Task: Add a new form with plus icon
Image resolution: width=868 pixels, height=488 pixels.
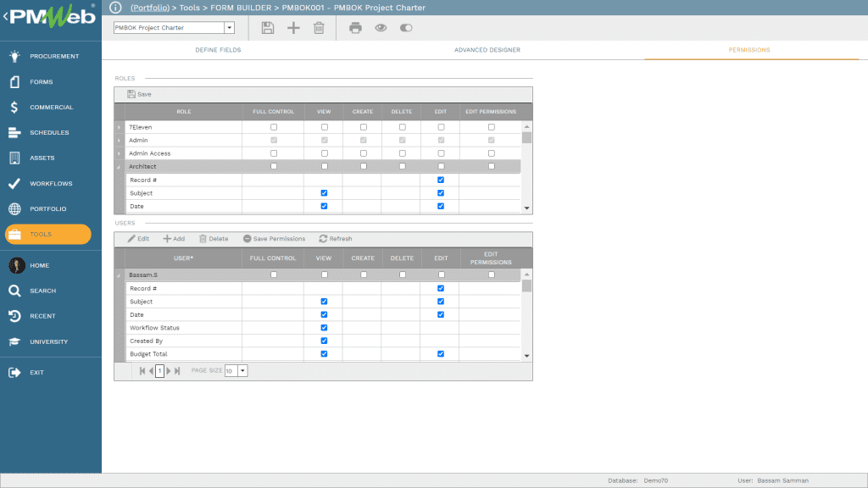Action: 293,28
